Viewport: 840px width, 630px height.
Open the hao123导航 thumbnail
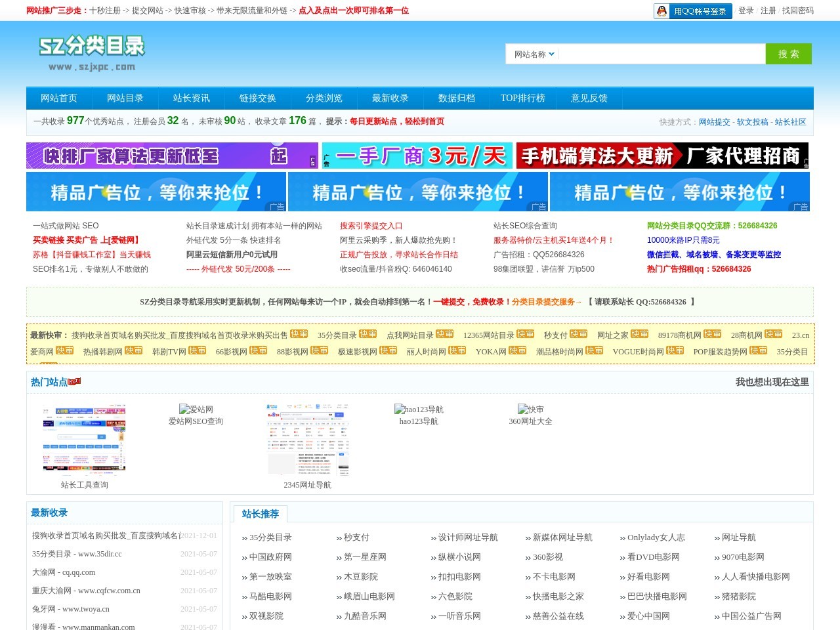coord(418,410)
